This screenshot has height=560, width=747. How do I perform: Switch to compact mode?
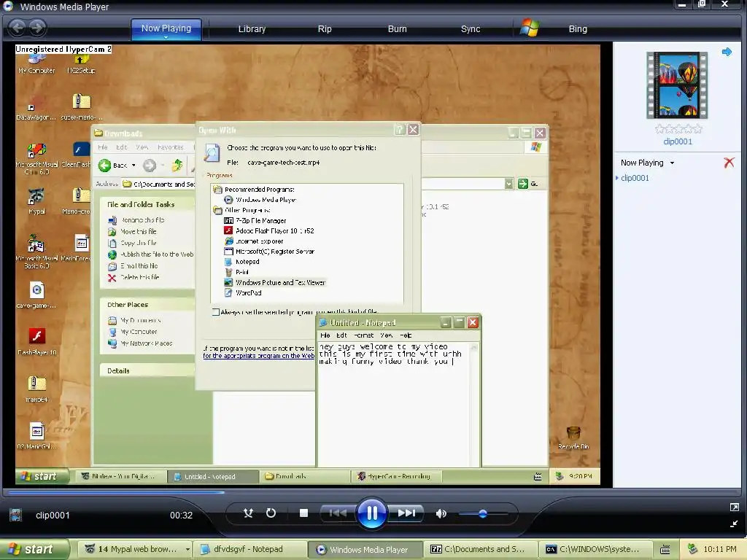coord(734,524)
